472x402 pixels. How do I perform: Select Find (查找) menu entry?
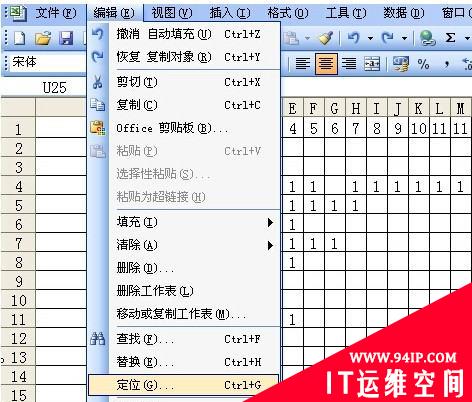(x=183, y=339)
